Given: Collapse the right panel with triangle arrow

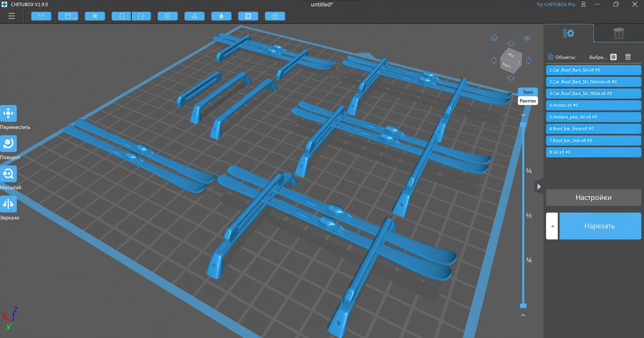Looking at the screenshot, I should 539,187.
